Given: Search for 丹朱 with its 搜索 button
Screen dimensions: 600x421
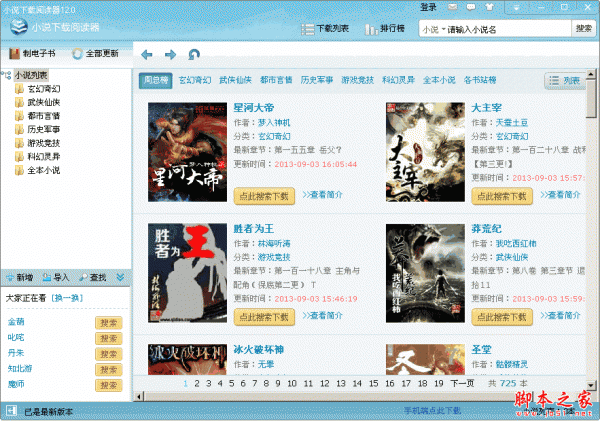Looking at the screenshot, I should (x=109, y=354).
